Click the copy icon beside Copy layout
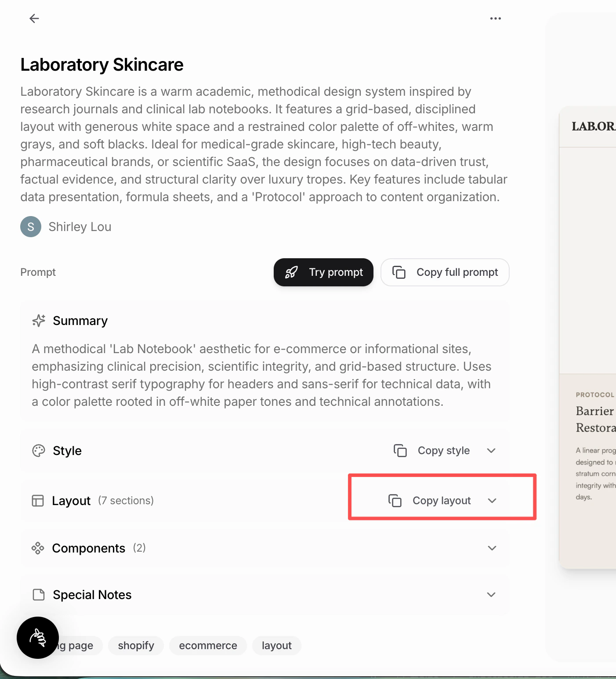The image size is (616, 679). tap(395, 500)
